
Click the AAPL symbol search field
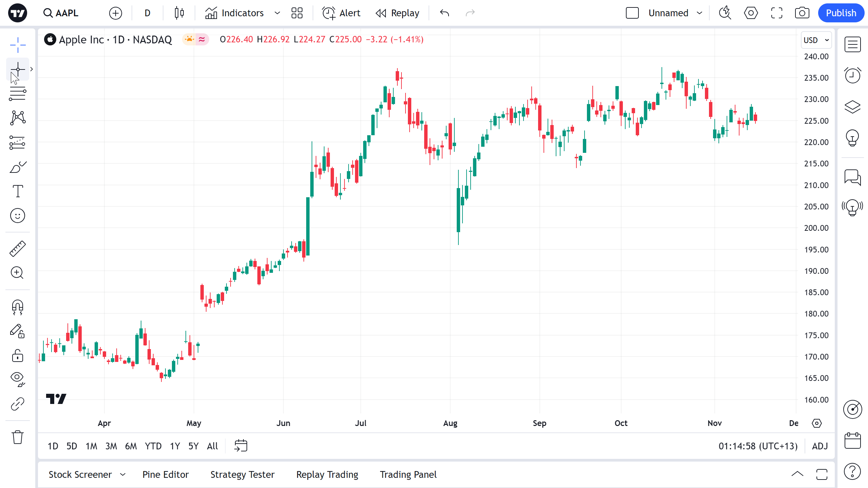tap(61, 13)
